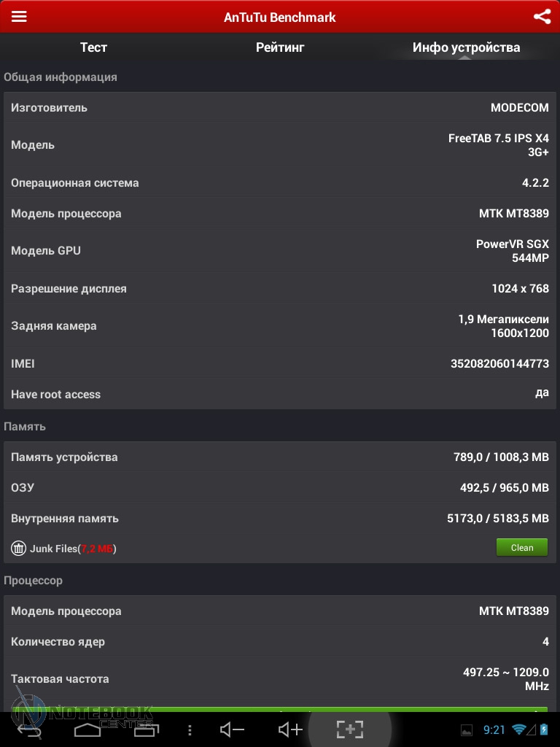This screenshot has height=747, width=560.
Task: Tap the green bar below Тактовая частота
Action: pos(280,710)
